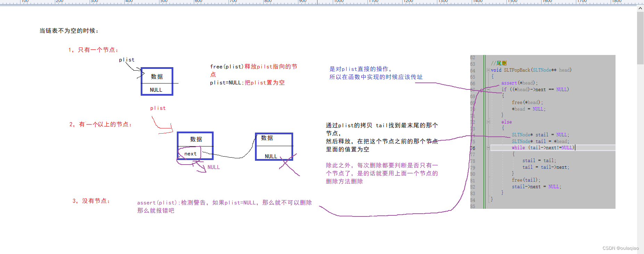Click stail->next = NULL; code line

[x=537, y=187]
